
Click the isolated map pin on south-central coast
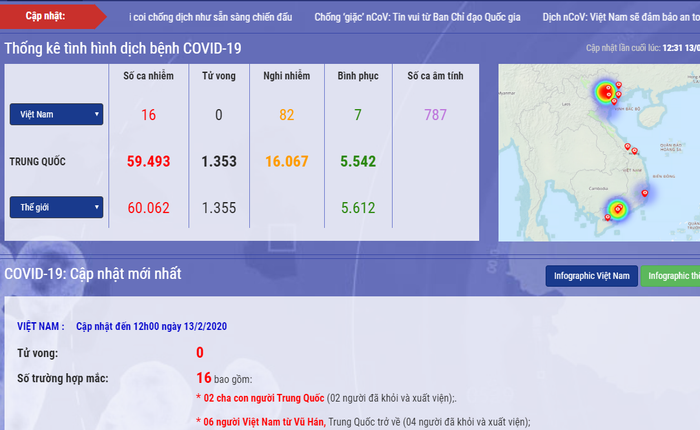(x=645, y=192)
